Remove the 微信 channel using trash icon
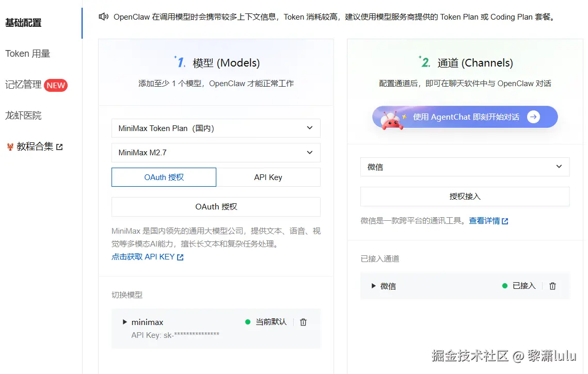 [x=552, y=286]
